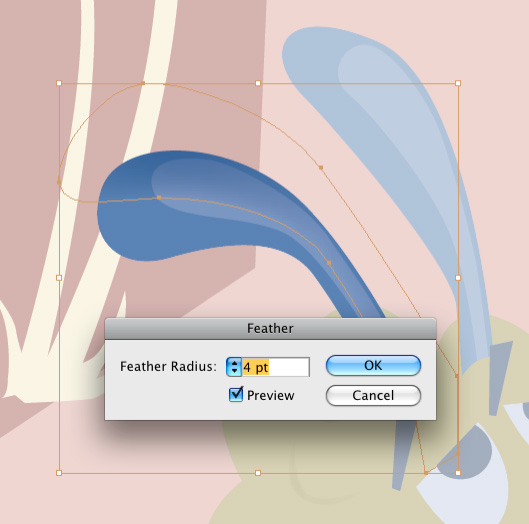
Task: Increase Feather Radius with stepper up arrow
Action: point(234,363)
